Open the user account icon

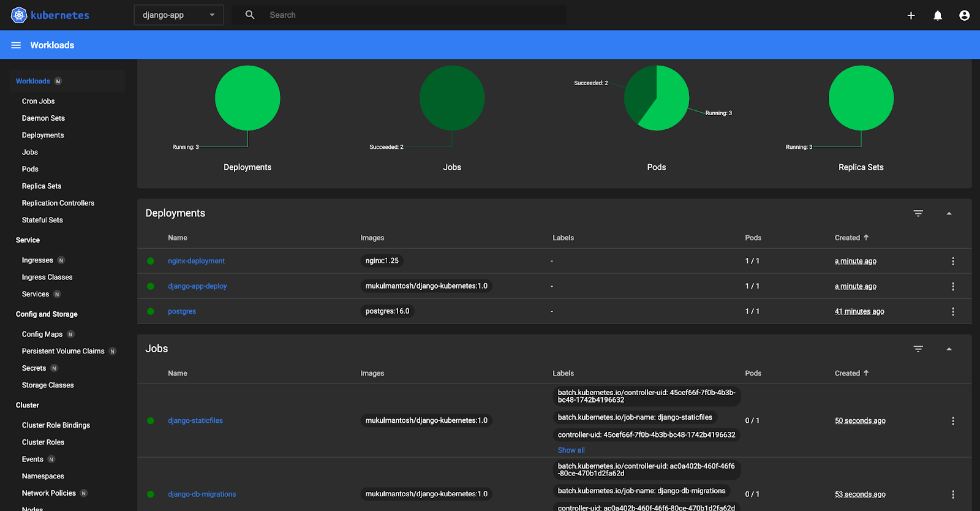tap(964, 15)
